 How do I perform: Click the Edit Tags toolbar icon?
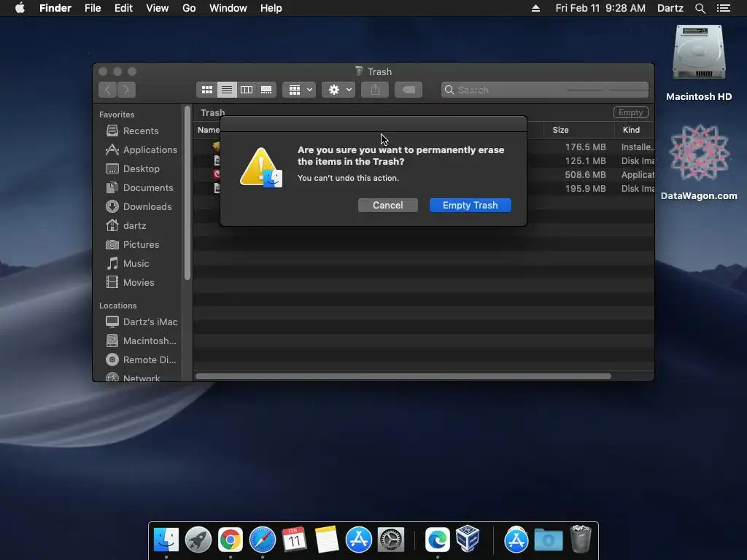tap(409, 90)
